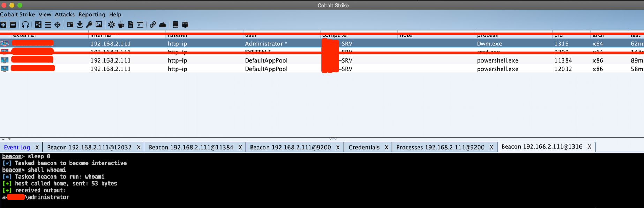The width and height of the screenshot is (644, 208).
Task: Switch to Beacon 192.168.2.111@11384 tab
Action: (191, 148)
